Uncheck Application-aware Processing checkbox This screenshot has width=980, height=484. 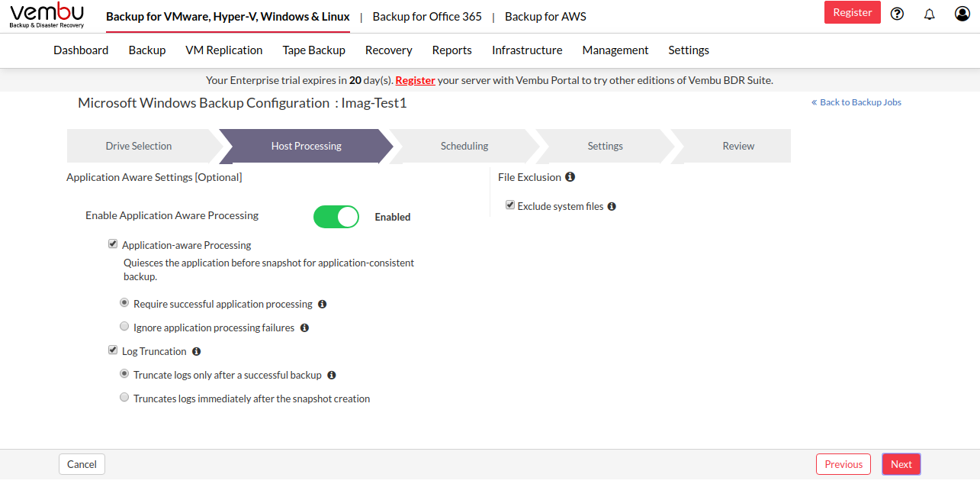113,244
